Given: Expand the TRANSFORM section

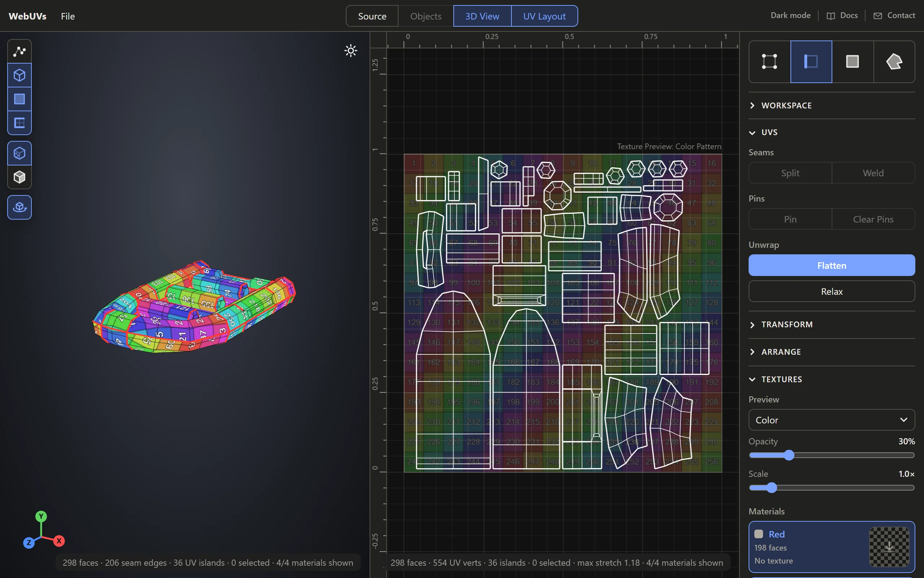Looking at the screenshot, I should [832, 324].
